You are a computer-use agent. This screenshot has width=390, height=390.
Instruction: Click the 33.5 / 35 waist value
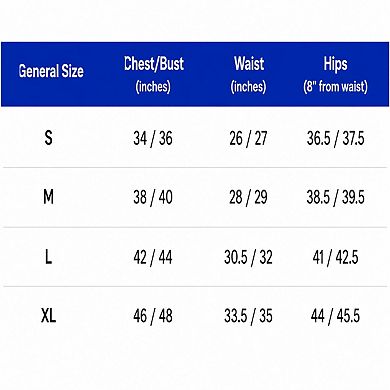(248, 316)
